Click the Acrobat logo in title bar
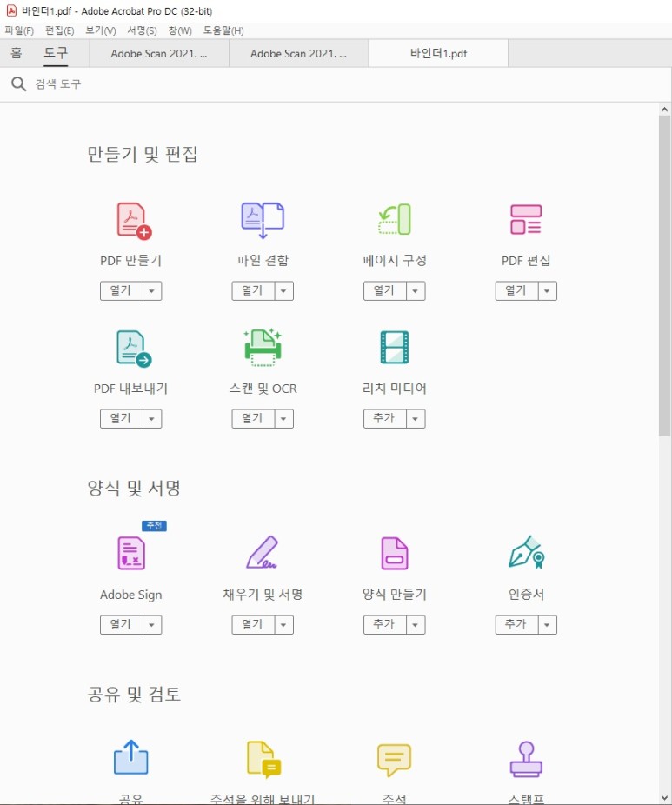The image size is (672, 805). 10,10
